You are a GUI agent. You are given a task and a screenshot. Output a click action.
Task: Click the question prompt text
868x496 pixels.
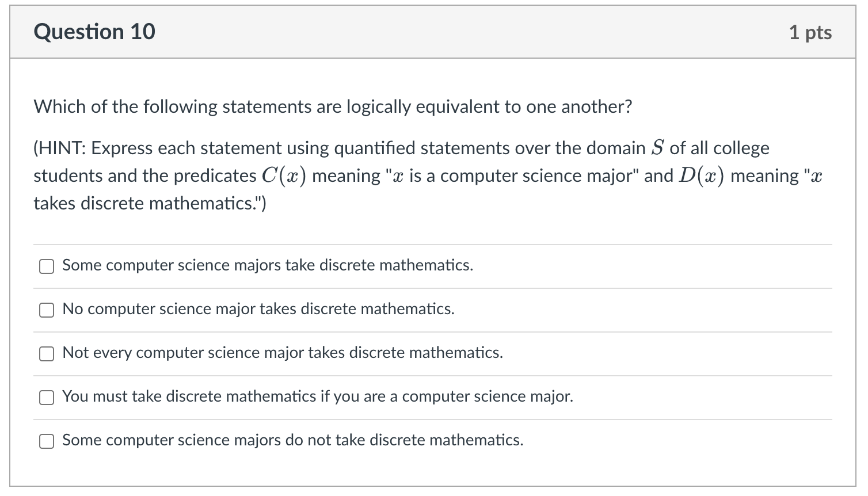(332, 106)
